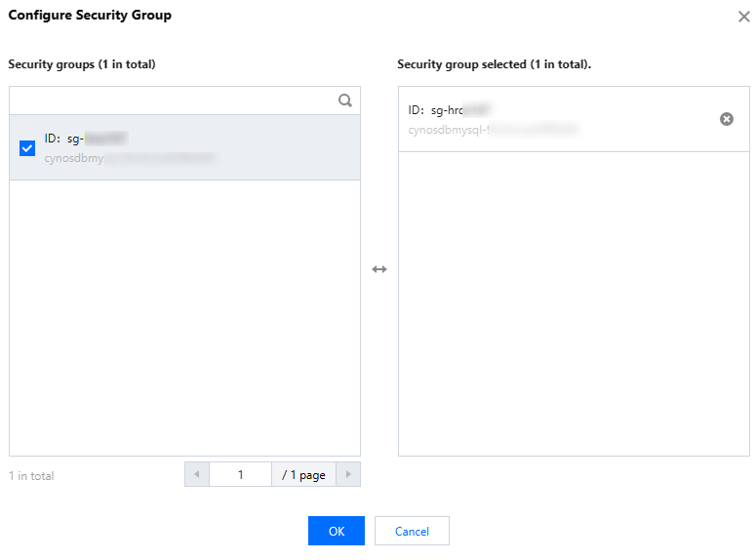Image resolution: width=755 pixels, height=560 pixels.
Task: Go to the previous page arrow
Action: pyautogui.click(x=196, y=475)
